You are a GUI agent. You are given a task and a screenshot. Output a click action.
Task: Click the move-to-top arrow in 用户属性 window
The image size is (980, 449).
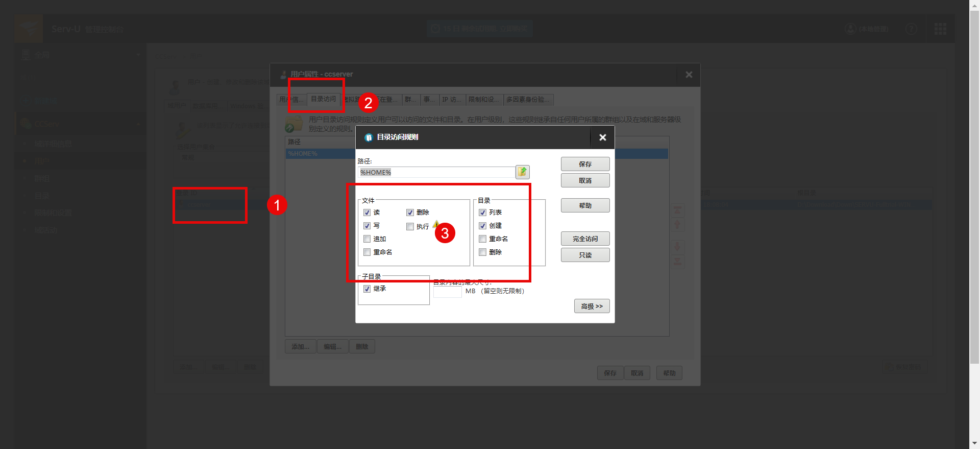(677, 210)
